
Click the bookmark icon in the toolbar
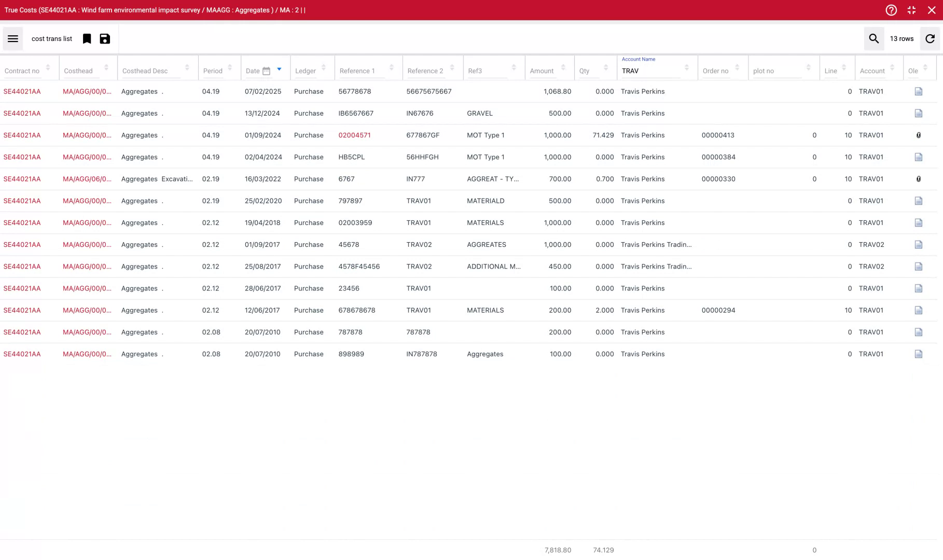(x=87, y=38)
